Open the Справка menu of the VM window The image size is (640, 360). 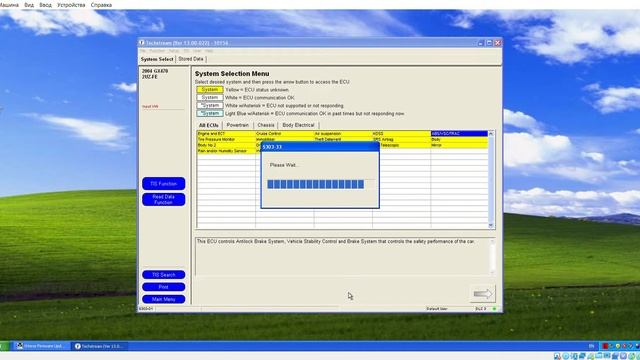[x=101, y=5]
